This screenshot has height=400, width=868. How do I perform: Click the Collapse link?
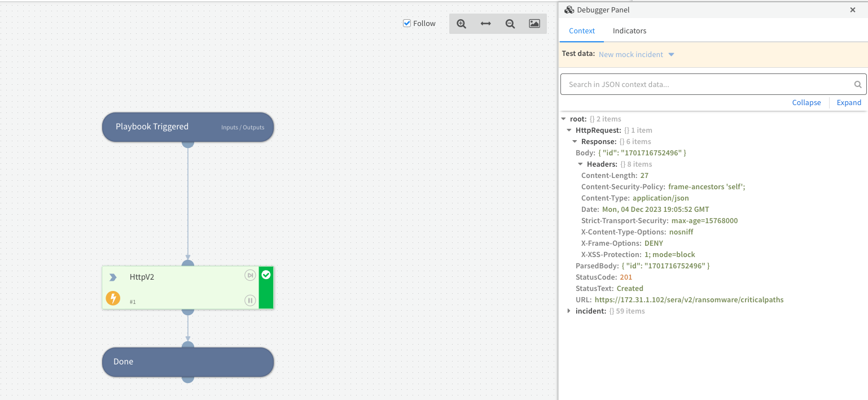806,102
